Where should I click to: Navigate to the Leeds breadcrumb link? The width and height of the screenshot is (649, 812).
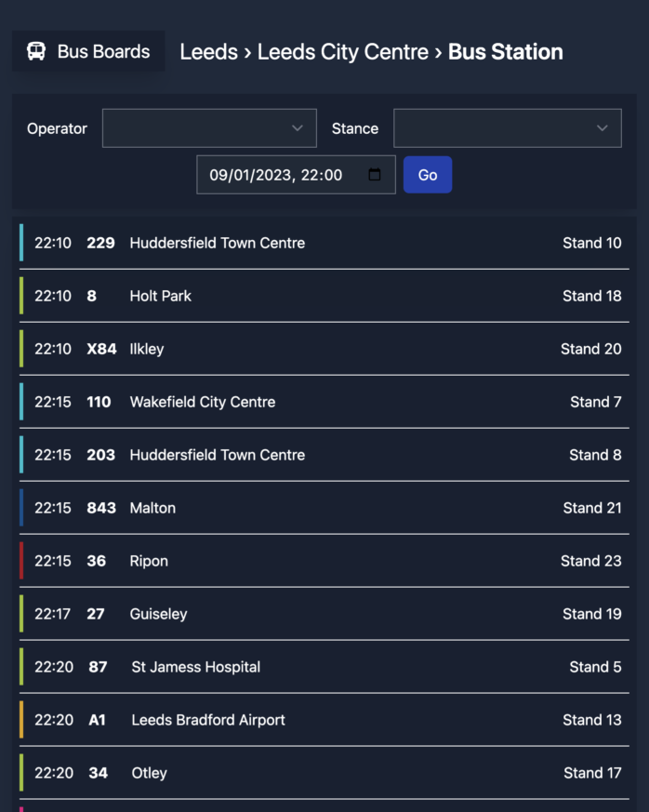[x=209, y=52]
